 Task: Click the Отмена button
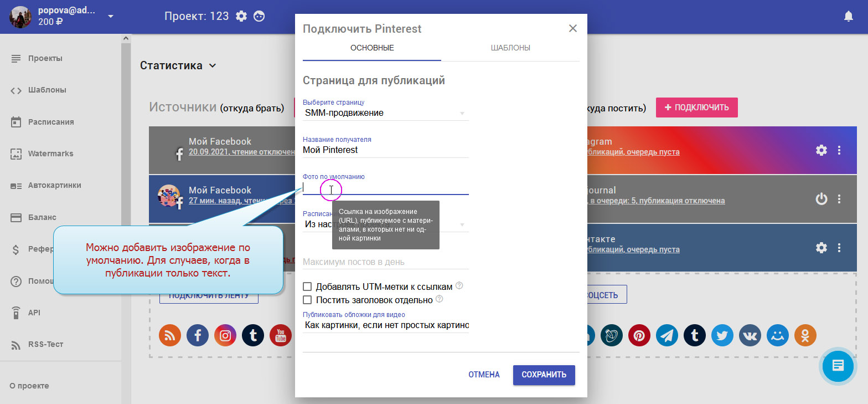click(484, 375)
